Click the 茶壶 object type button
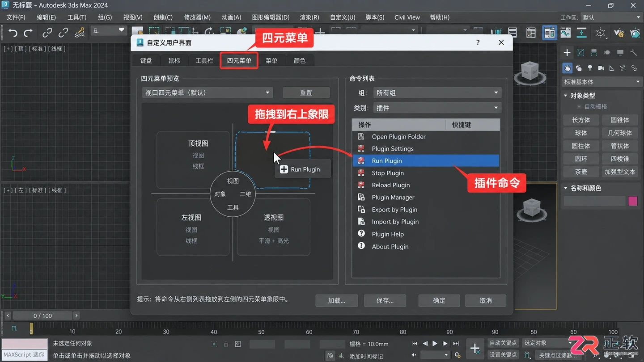Image resolution: width=644 pixels, height=362 pixels. click(x=581, y=172)
